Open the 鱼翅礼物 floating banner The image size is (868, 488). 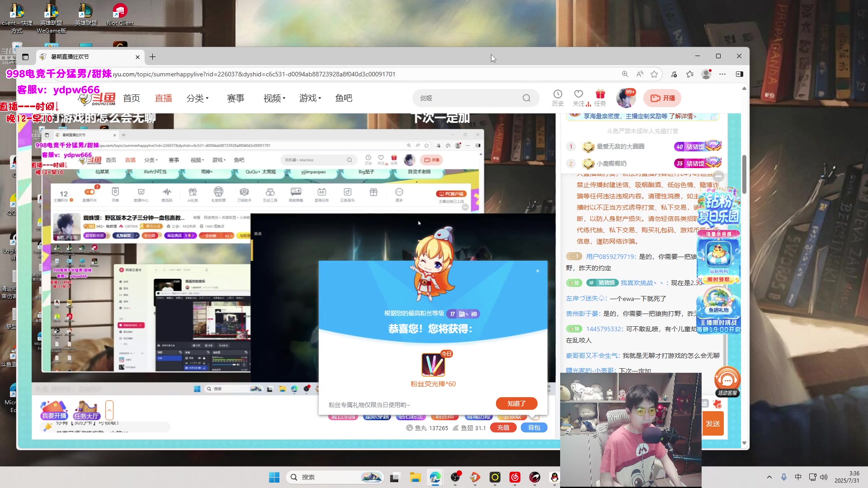(718, 310)
